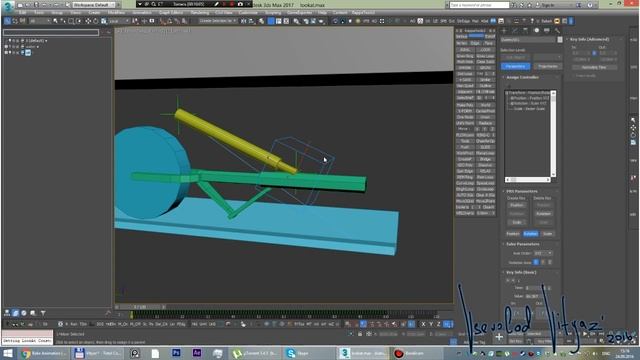640x360 pixels.
Task: Click the controller list horizontal scrollbar
Action: [x=528, y=180]
